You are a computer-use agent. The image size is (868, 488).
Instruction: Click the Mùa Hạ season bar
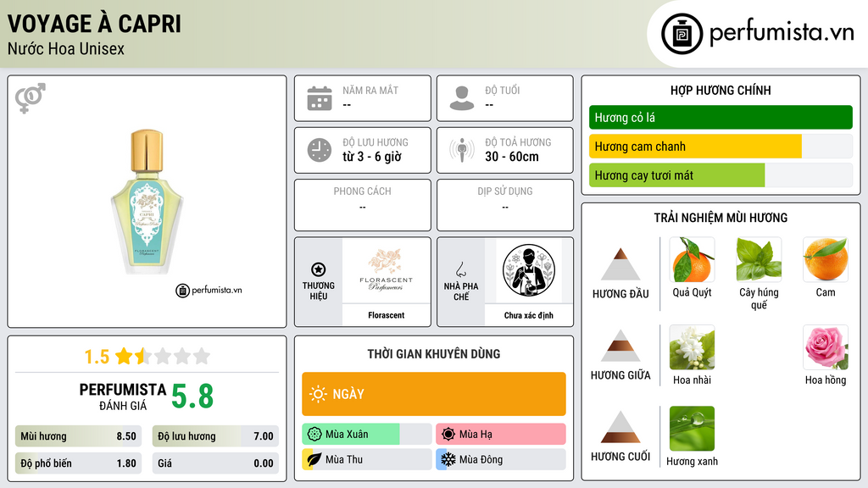pos(501,435)
